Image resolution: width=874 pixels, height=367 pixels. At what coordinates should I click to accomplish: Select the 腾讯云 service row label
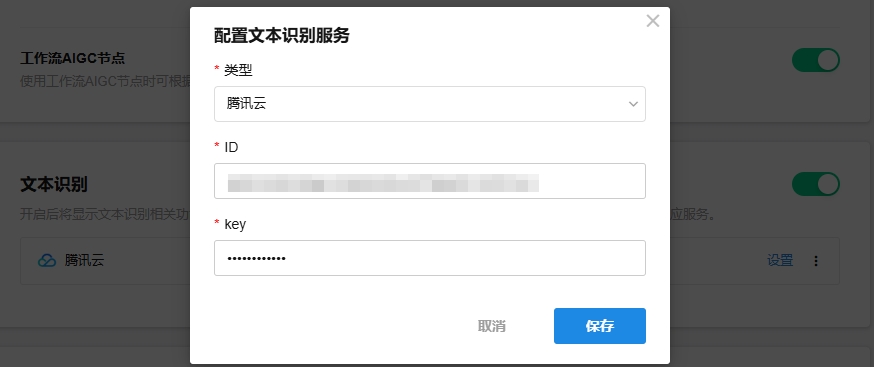[84, 260]
